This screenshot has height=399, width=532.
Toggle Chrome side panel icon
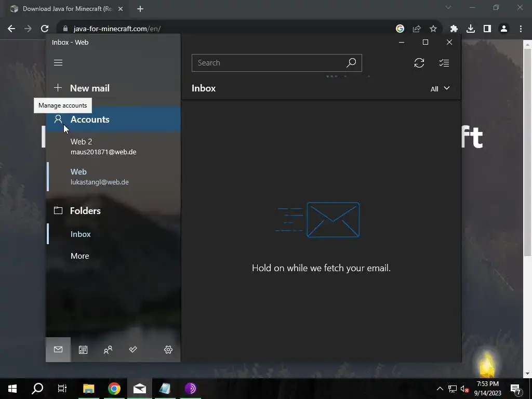[487, 29]
